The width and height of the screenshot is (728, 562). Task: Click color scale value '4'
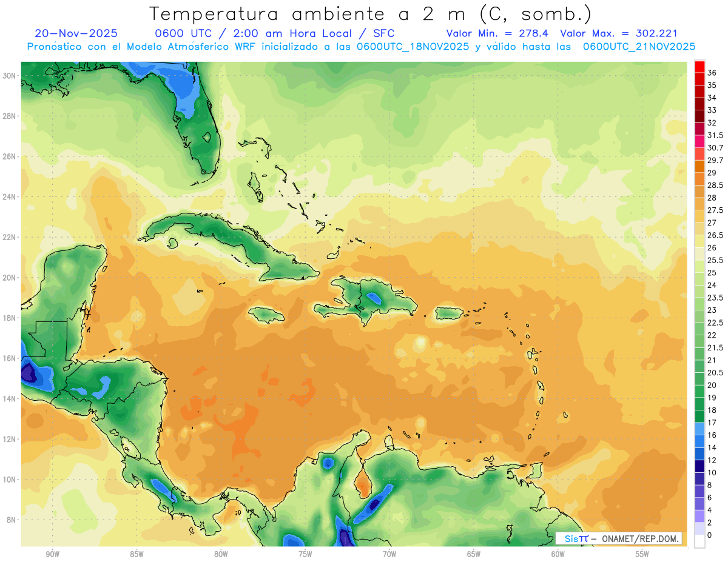tap(710, 510)
